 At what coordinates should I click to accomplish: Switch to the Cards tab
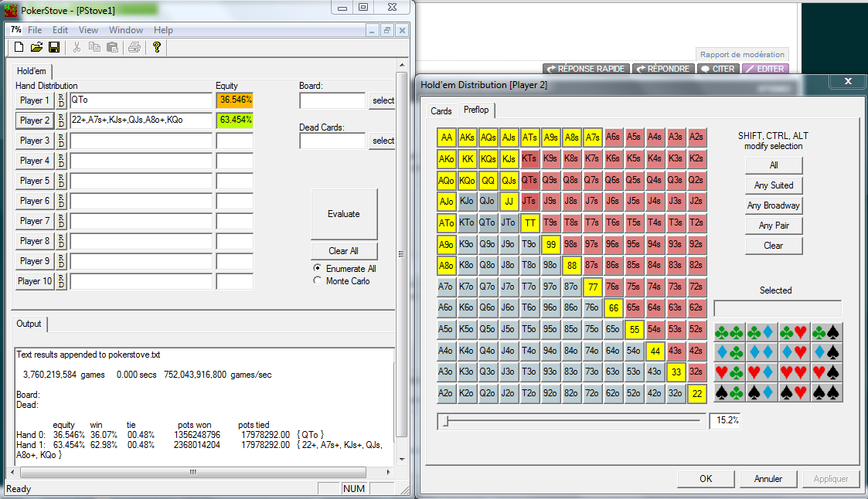pyautogui.click(x=441, y=111)
